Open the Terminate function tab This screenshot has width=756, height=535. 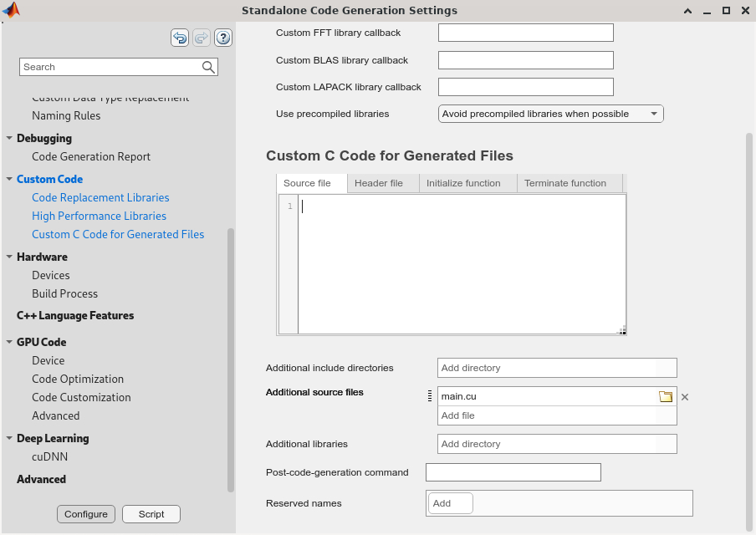click(x=564, y=183)
